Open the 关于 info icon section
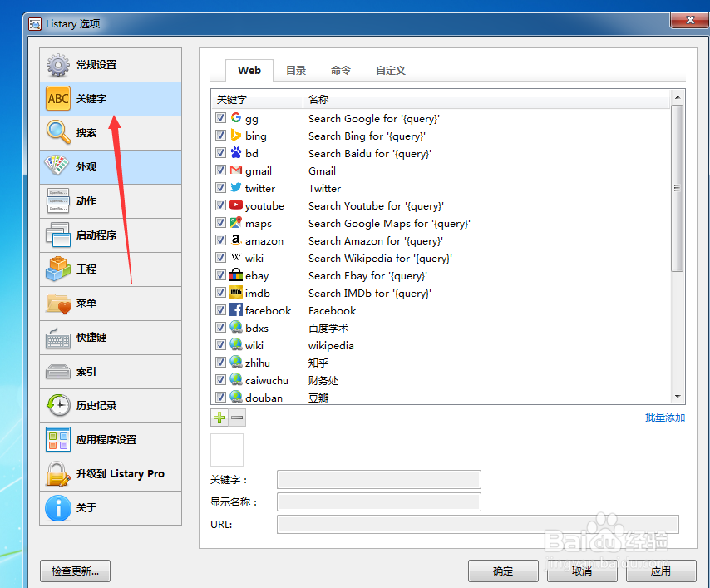This screenshot has width=710, height=588. pyautogui.click(x=58, y=508)
